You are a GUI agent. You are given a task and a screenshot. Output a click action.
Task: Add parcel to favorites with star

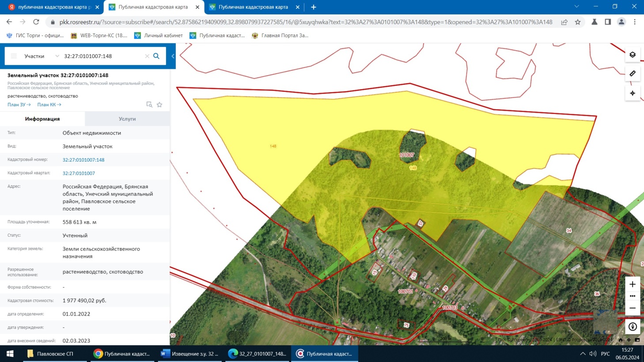(x=159, y=105)
